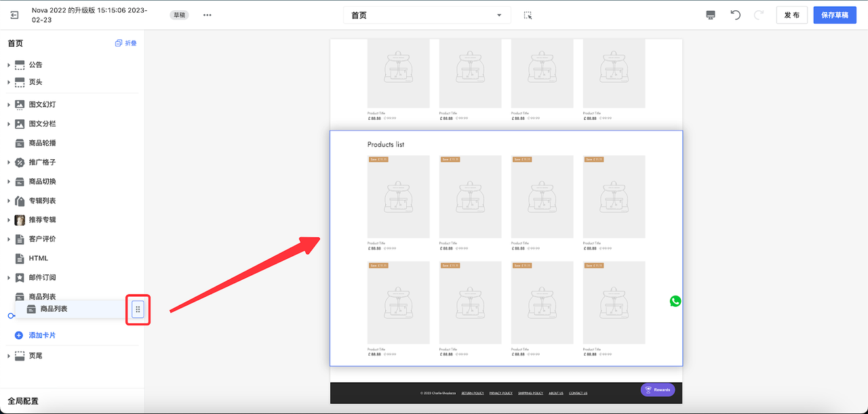Click the drag handle on 商品列表 card

click(138, 310)
